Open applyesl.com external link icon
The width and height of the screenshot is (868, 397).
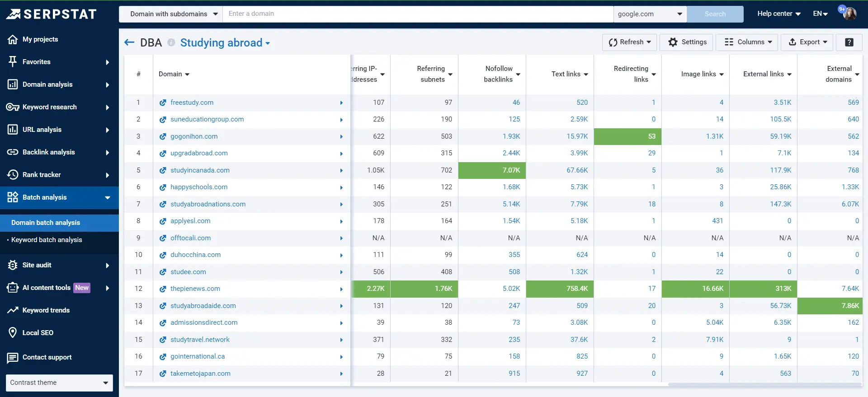coord(163,221)
